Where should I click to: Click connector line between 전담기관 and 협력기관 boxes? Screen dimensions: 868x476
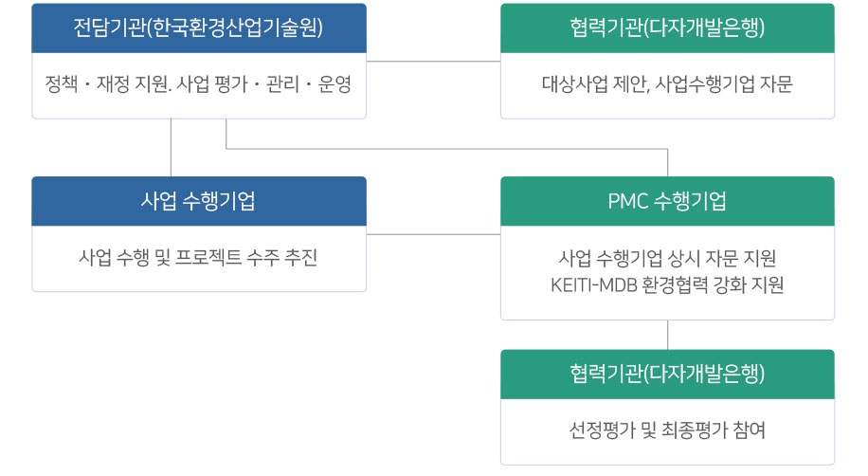(x=433, y=62)
